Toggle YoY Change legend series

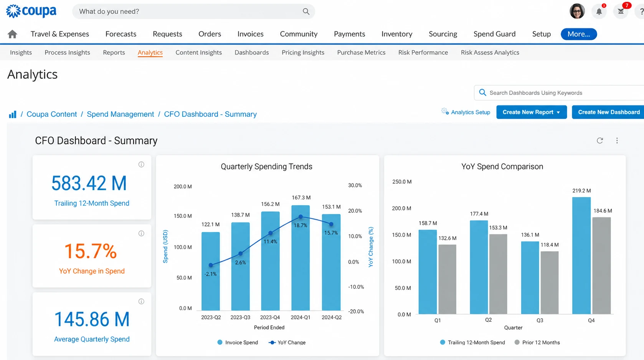[x=287, y=342]
